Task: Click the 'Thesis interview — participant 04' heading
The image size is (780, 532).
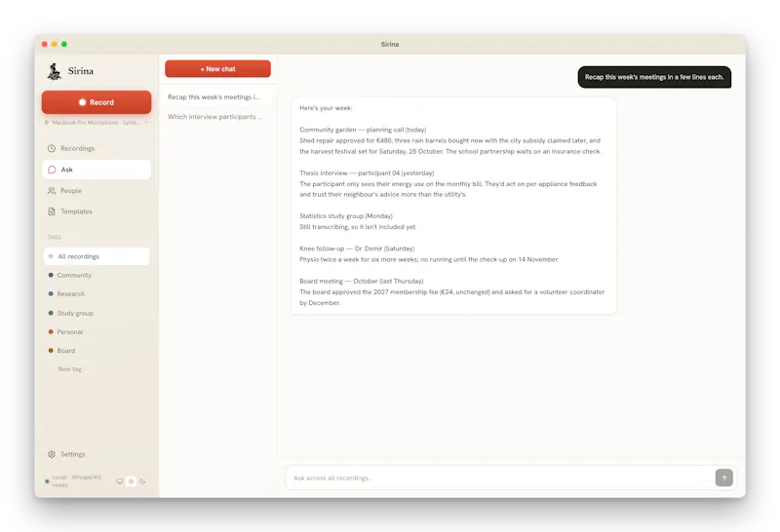Action: [x=367, y=173]
